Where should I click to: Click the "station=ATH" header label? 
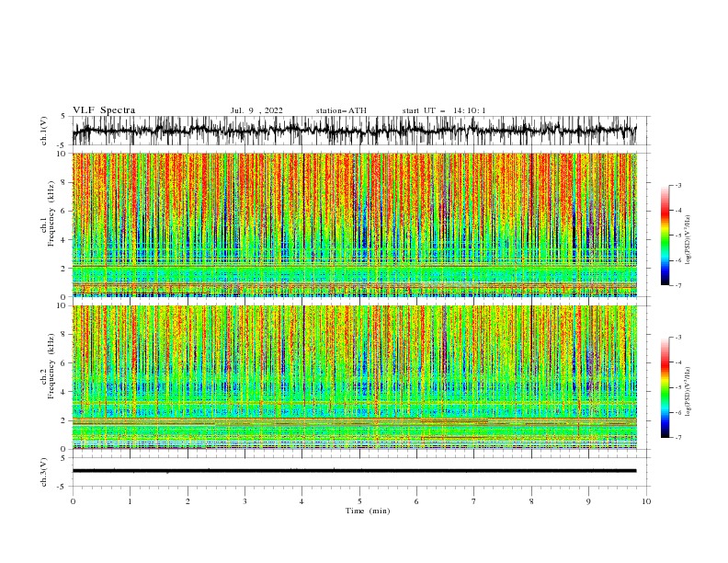pyautogui.click(x=341, y=110)
